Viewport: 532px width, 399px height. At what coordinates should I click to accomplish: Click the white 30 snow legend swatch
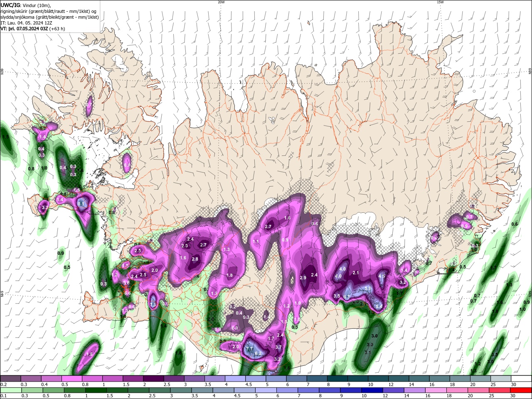[521, 379]
